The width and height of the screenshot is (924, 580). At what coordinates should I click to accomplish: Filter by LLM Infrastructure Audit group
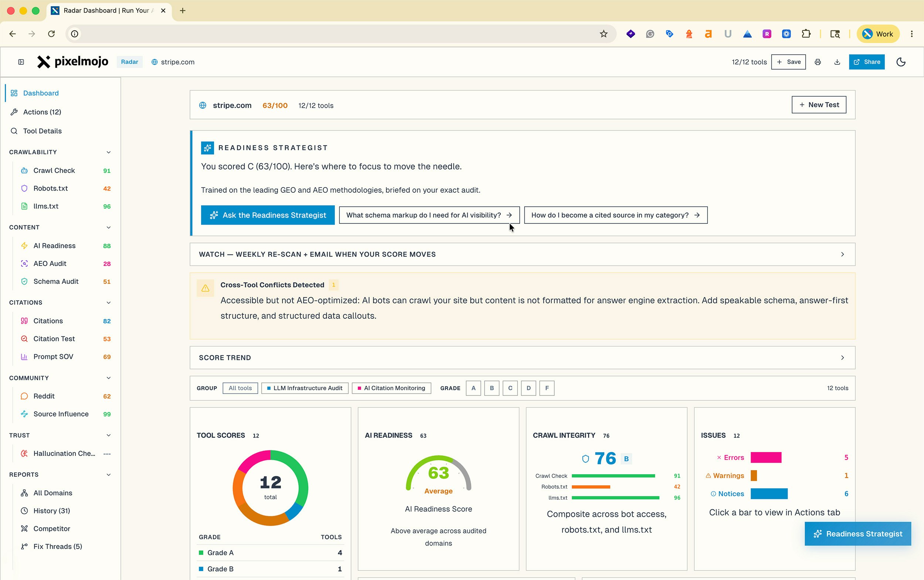pos(305,388)
